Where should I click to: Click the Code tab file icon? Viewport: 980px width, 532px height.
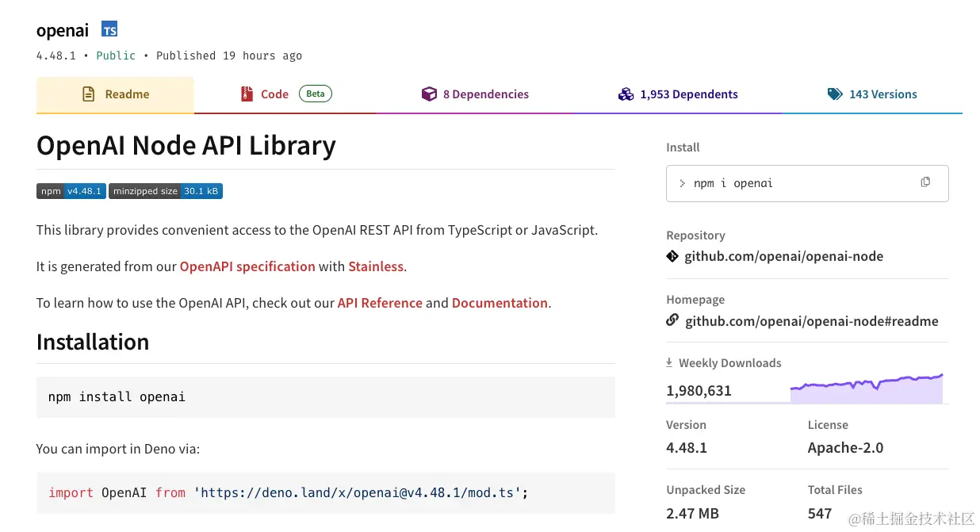coord(247,94)
